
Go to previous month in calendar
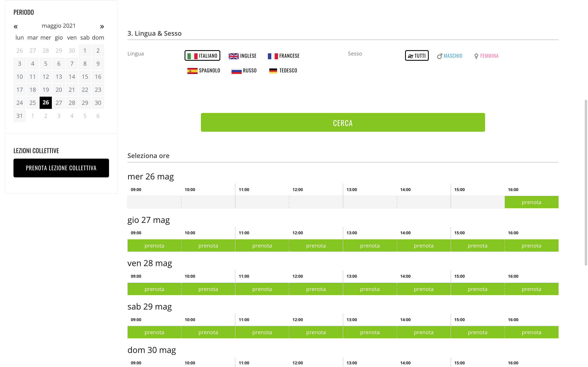16,27
